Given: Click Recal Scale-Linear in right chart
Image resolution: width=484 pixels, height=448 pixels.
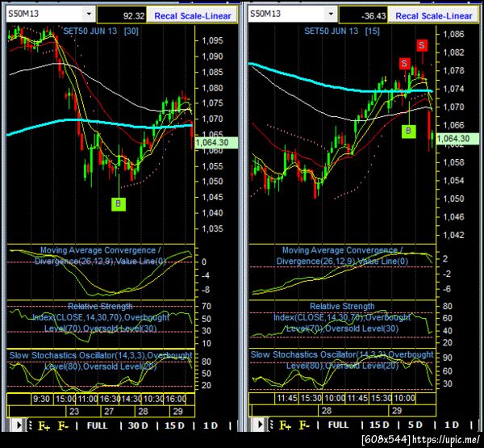Looking at the screenshot, I should pos(434,16).
